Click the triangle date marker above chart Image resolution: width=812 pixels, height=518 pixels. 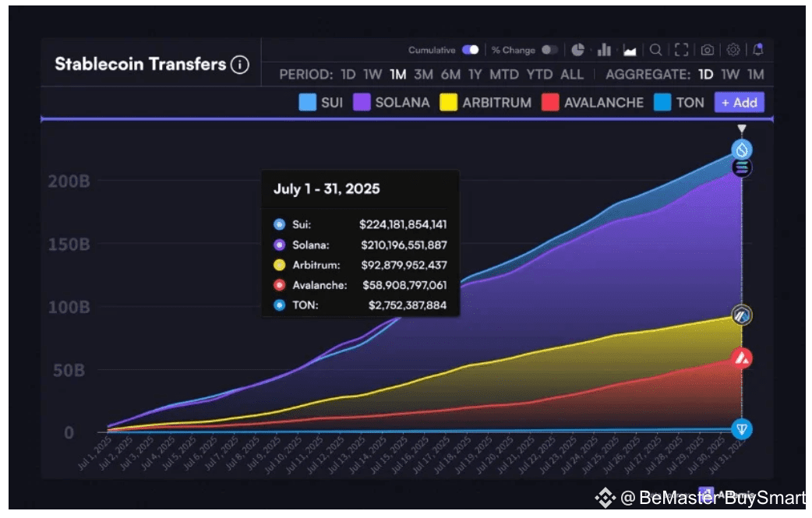(742, 129)
